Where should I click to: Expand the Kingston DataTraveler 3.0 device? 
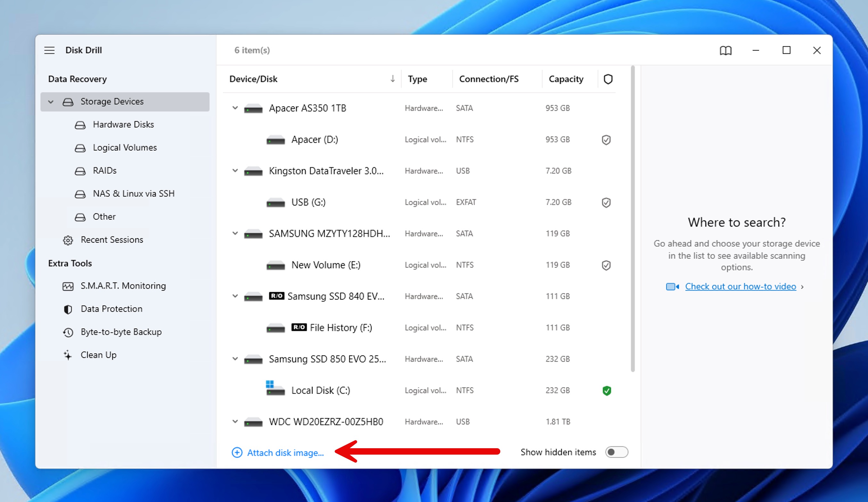pyautogui.click(x=234, y=171)
